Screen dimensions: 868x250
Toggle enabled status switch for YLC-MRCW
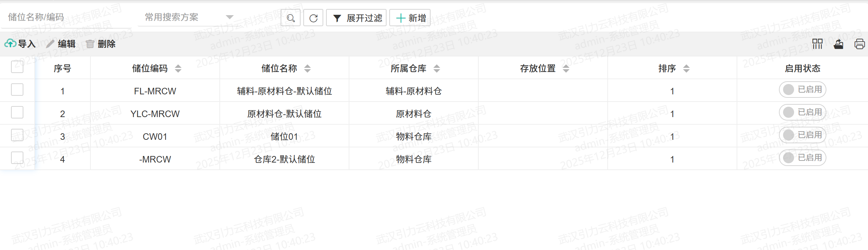[x=802, y=112]
